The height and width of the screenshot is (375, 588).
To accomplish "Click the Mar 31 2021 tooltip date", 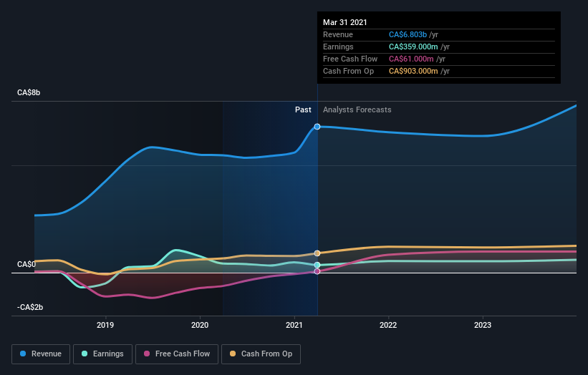I will pyautogui.click(x=345, y=22).
